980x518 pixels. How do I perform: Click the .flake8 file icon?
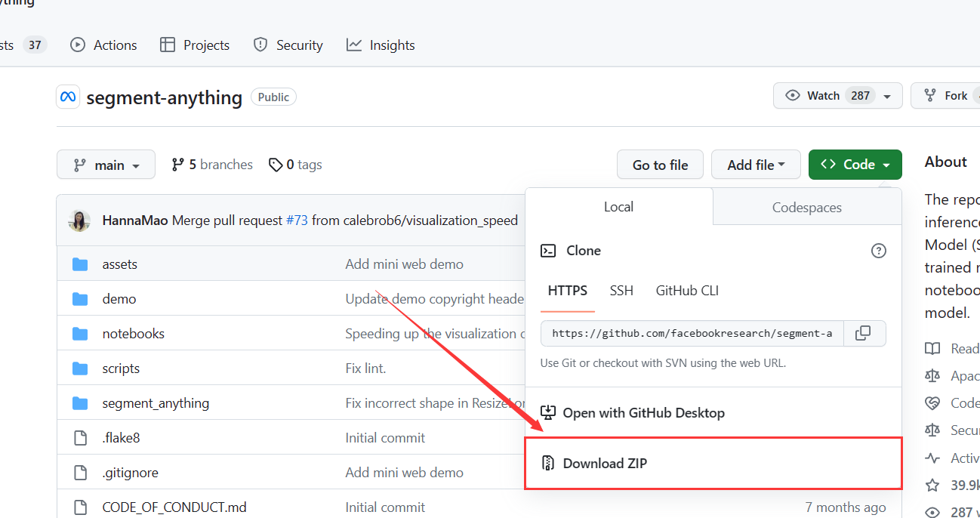(80, 438)
